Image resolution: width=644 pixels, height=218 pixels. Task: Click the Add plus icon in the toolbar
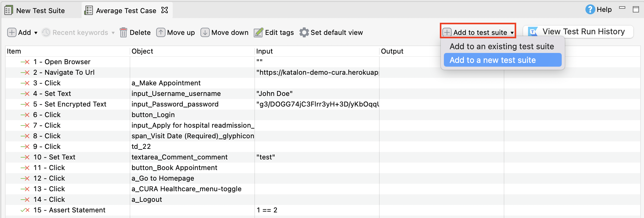12,32
